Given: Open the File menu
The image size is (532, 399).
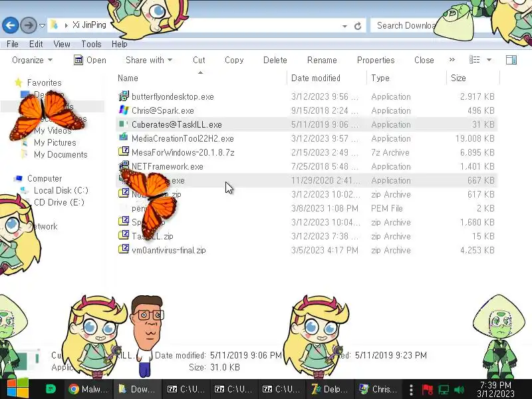Looking at the screenshot, I should 13,44.
